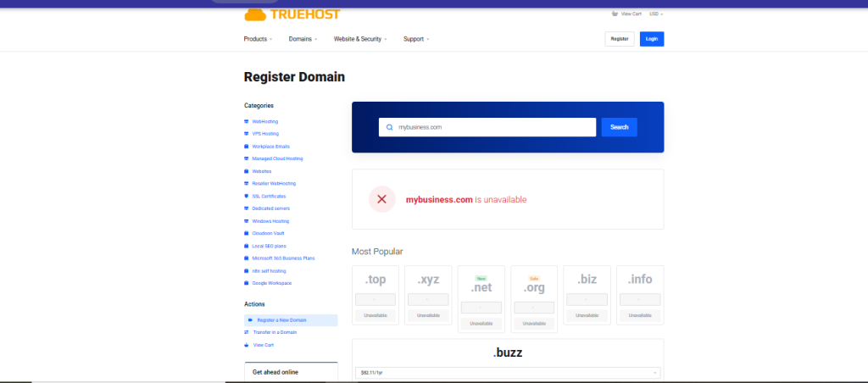The width and height of the screenshot is (868, 383).
Task: Select Register a New Domain action
Action: pyautogui.click(x=291, y=320)
